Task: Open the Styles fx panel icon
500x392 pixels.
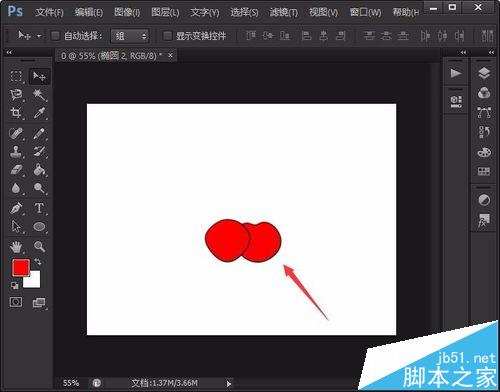Action: point(484,220)
